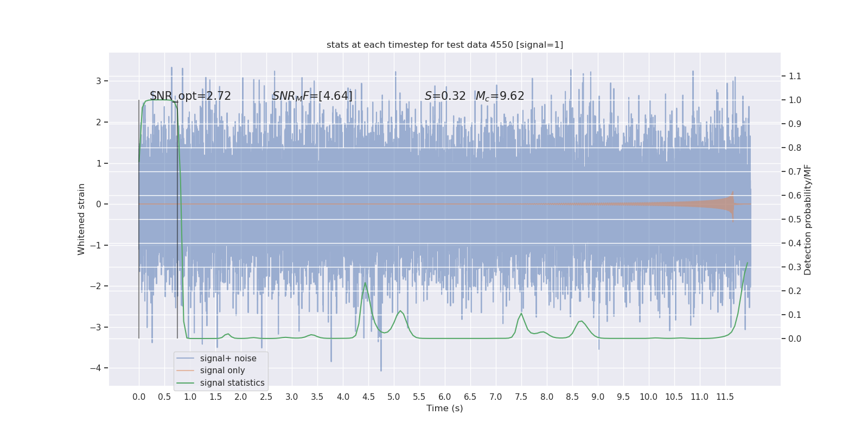Click the 2.5 tick on time axis
The width and height of the screenshot is (868, 434).
[266, 397]
